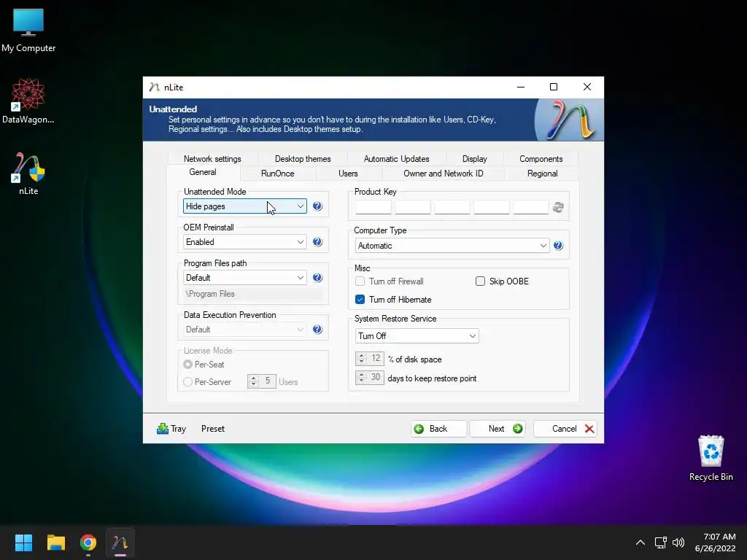
Task: Check the Skip OOBE option
Action: click(480, 281)
